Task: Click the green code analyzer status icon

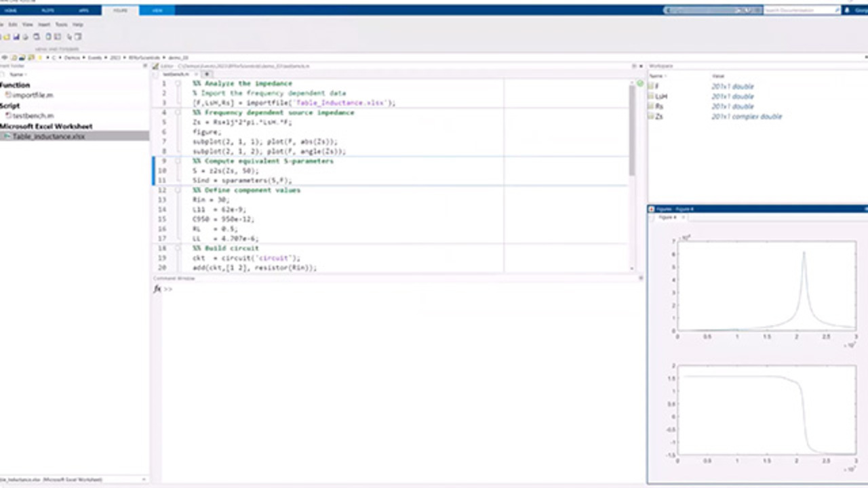Action: point(639,83)
